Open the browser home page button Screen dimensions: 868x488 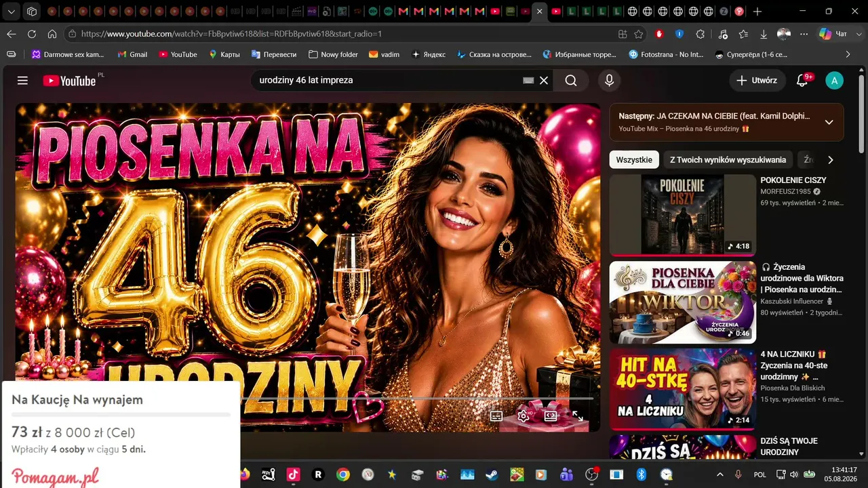point(52,34)
